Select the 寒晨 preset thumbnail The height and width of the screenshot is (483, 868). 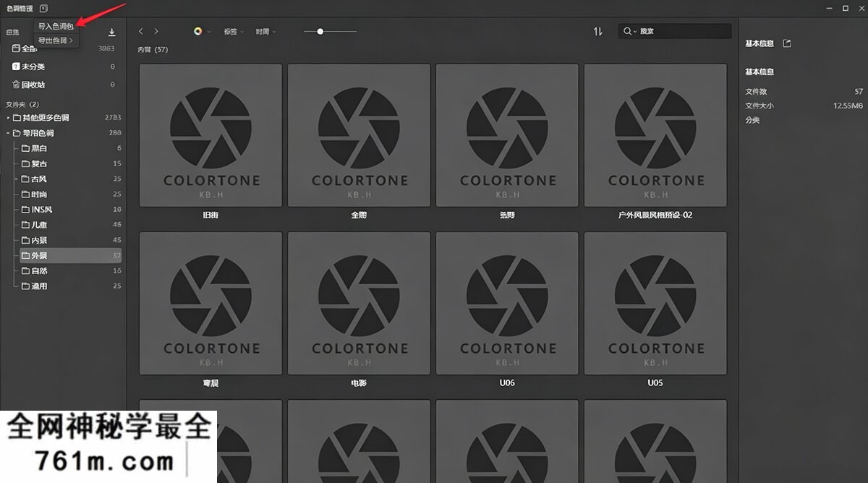tap(210, 303)
